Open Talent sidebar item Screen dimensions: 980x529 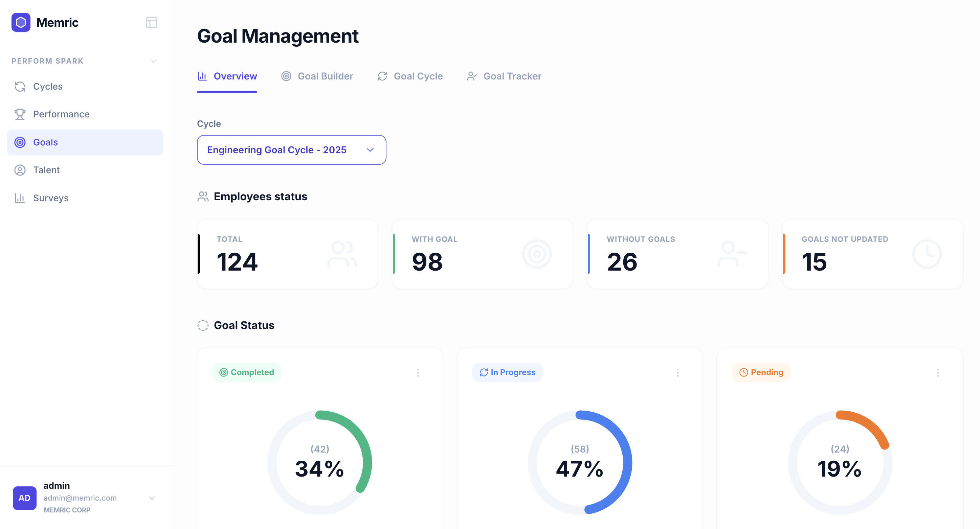(x=46, y=170)
